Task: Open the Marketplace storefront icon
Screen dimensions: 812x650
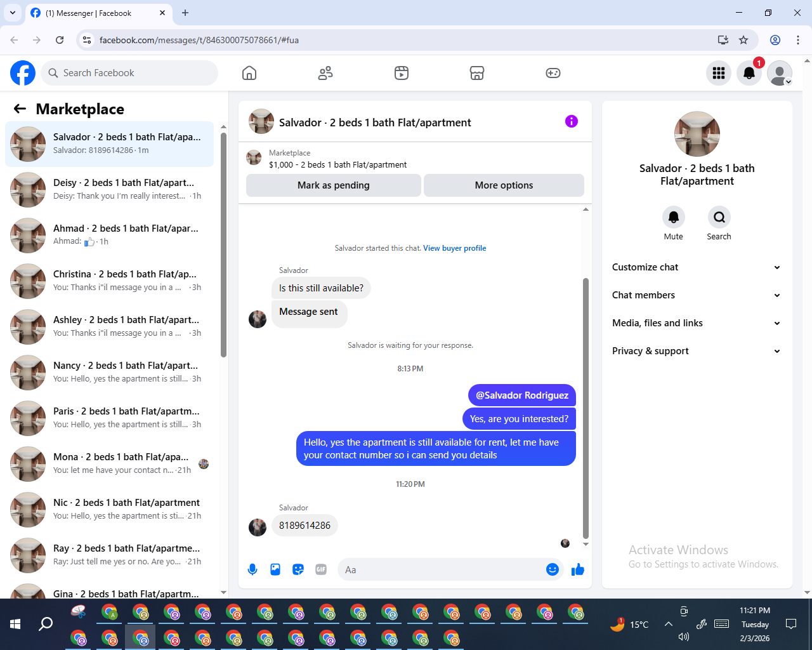Action: 477,73
